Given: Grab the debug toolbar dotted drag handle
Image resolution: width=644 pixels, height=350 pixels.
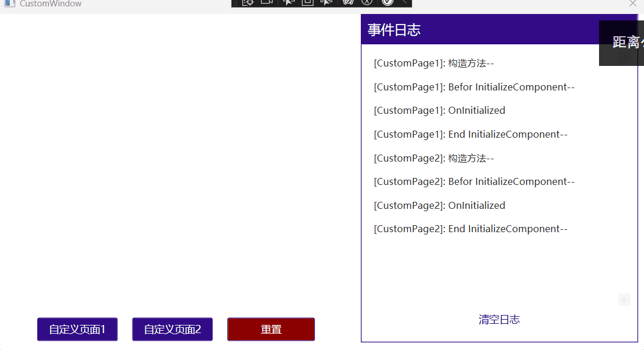Looking at the screenshot, I should coord(235,3).
